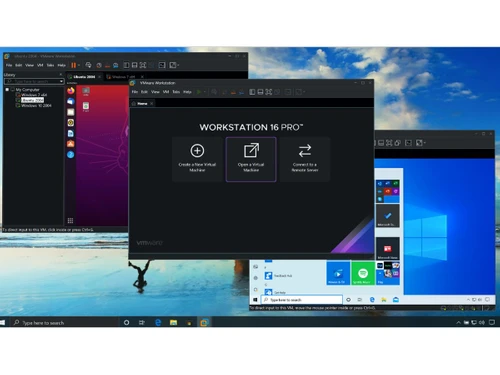The height and width of the screenshot is (375, 500).
Task: Toggle thumbnail bar icon in front window toolbar
Action: click(260, 92)
